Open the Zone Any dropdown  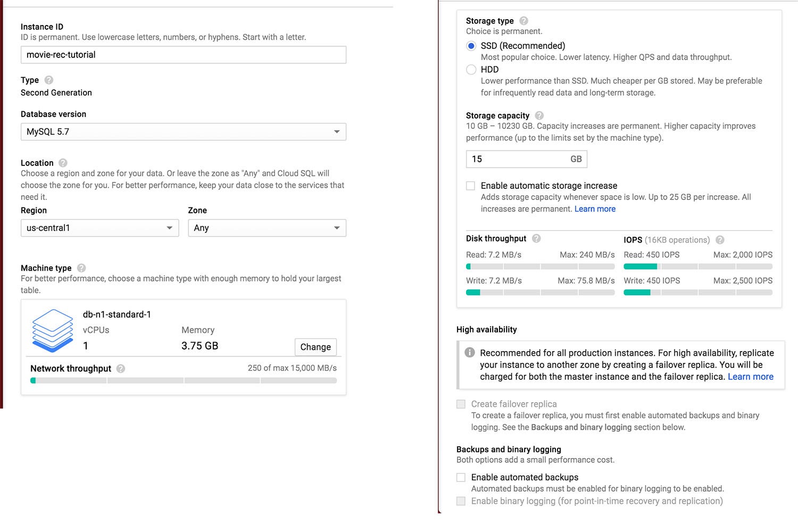coord(267,228)
